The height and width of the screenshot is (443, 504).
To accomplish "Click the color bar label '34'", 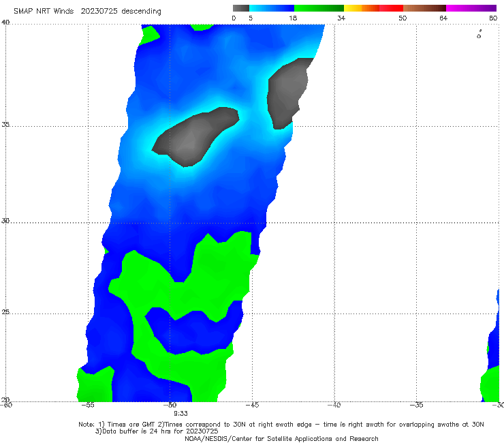I will (x=341, y=18).
